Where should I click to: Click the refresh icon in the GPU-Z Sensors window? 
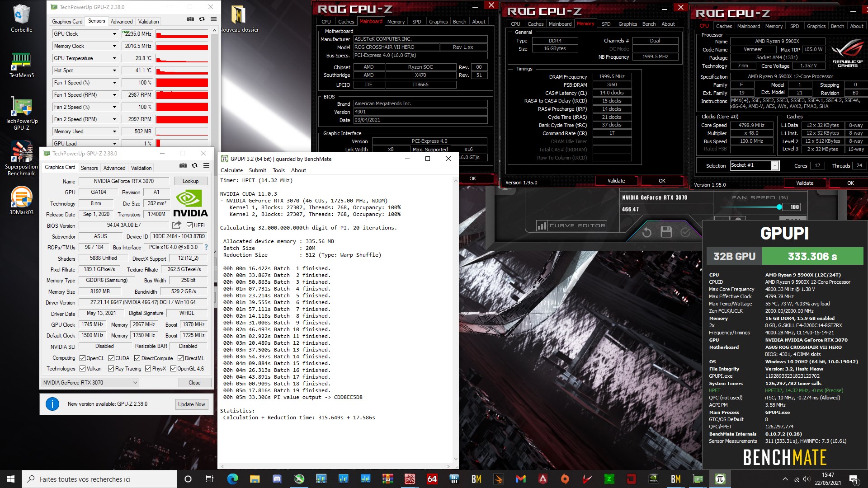click(202, 19)
